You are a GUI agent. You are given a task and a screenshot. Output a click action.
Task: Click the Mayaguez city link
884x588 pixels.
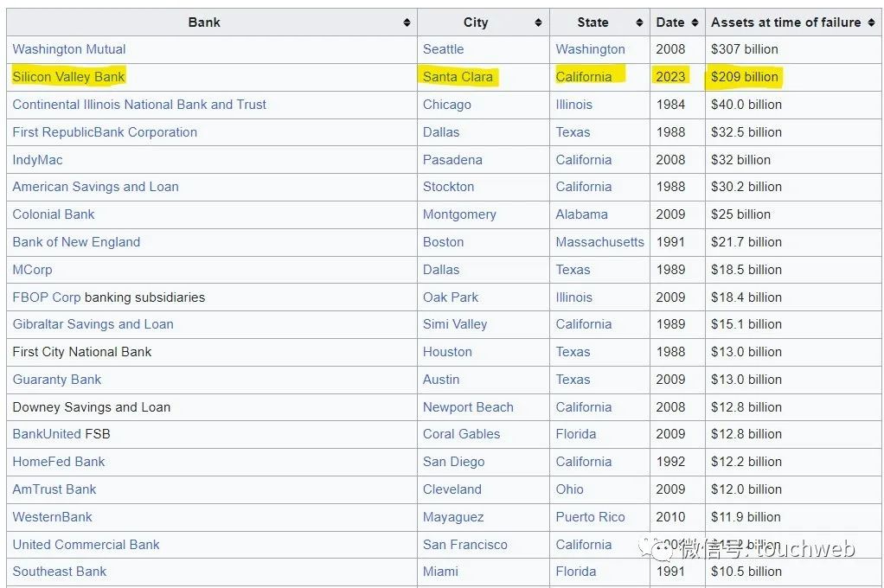pos(453,517)
